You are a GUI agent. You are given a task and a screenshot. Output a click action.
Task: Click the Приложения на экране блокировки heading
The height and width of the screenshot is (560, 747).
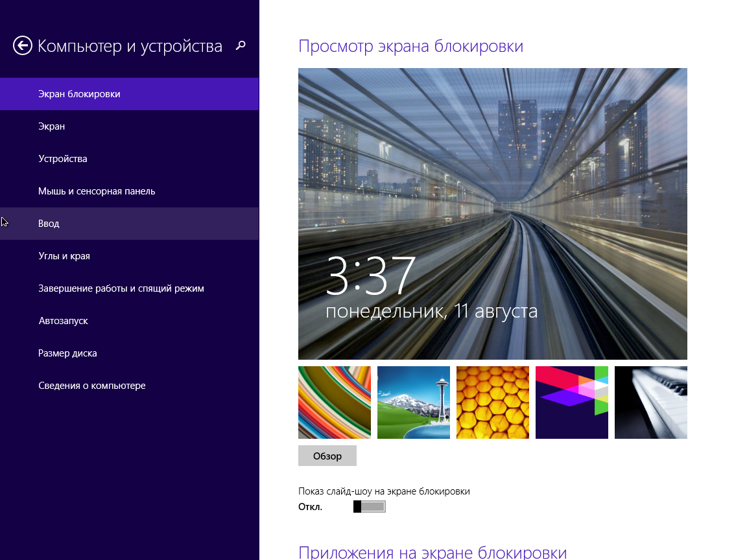433,552
